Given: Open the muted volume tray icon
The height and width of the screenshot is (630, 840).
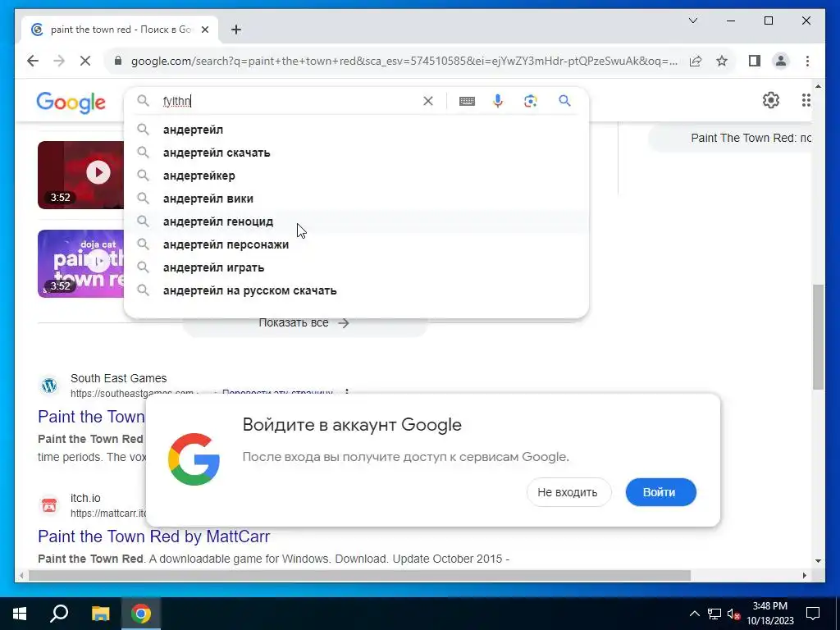Looking at the screenshot, I should pos(734,614).
